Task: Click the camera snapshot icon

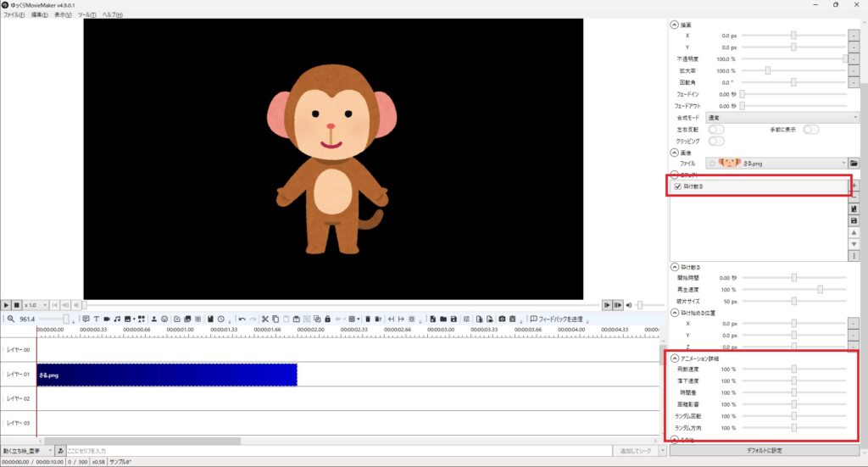Action: click(502, 319)
